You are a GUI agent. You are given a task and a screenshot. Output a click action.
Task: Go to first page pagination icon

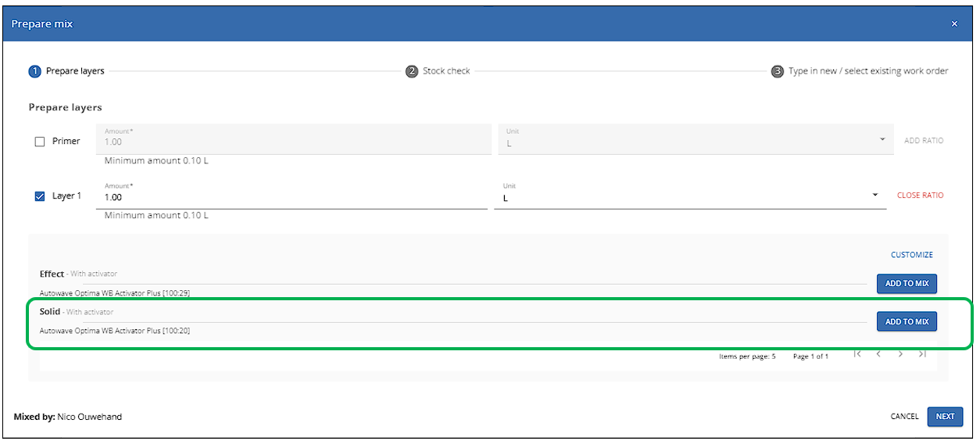coord(857,354)
